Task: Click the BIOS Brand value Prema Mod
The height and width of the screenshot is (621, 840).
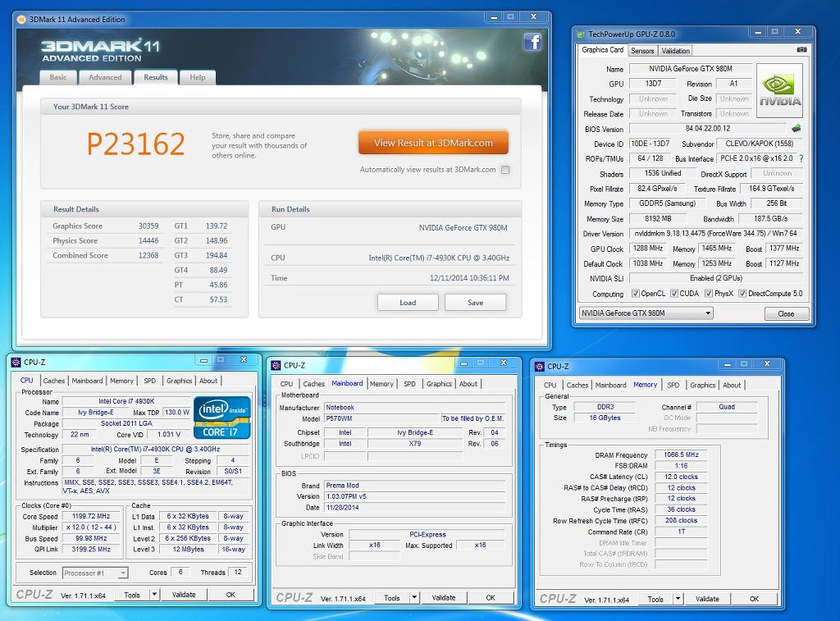Action: pyautogui.click(x=414, y=485)
